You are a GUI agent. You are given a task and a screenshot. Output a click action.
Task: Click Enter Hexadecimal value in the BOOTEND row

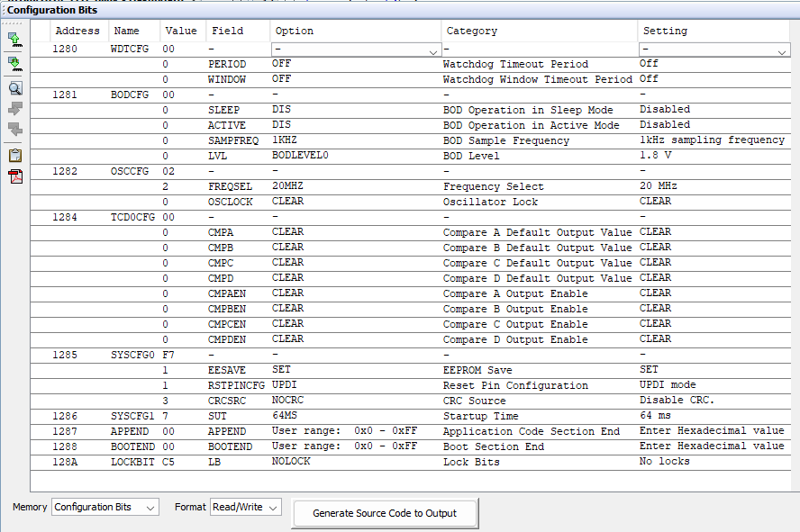712,446
